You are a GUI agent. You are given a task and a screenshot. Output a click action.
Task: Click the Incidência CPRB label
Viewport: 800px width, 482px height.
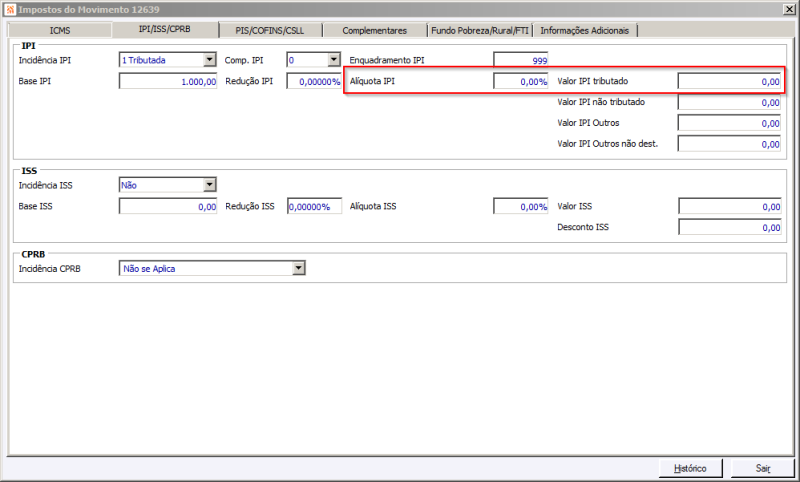[49, 269]
